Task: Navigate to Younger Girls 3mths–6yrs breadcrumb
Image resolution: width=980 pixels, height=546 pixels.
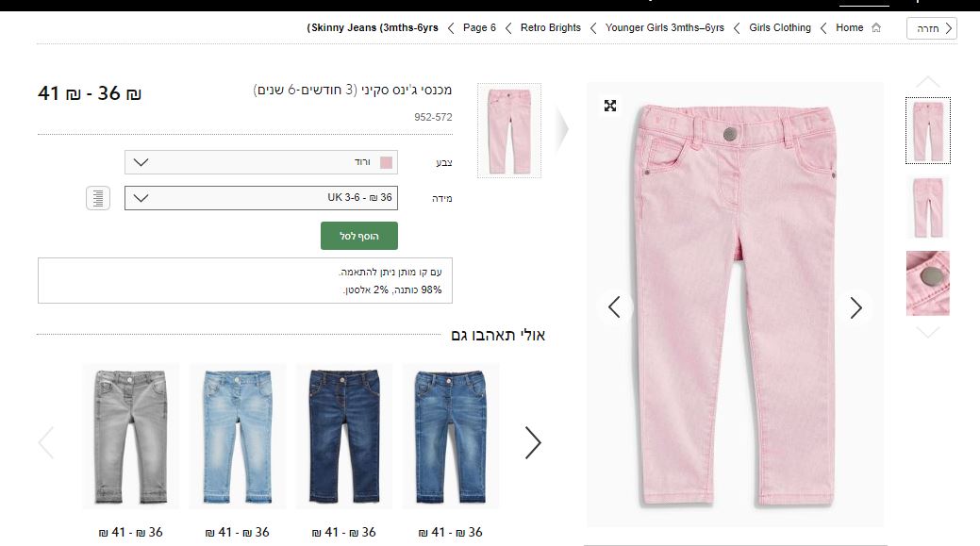Action: click(664, 27)
